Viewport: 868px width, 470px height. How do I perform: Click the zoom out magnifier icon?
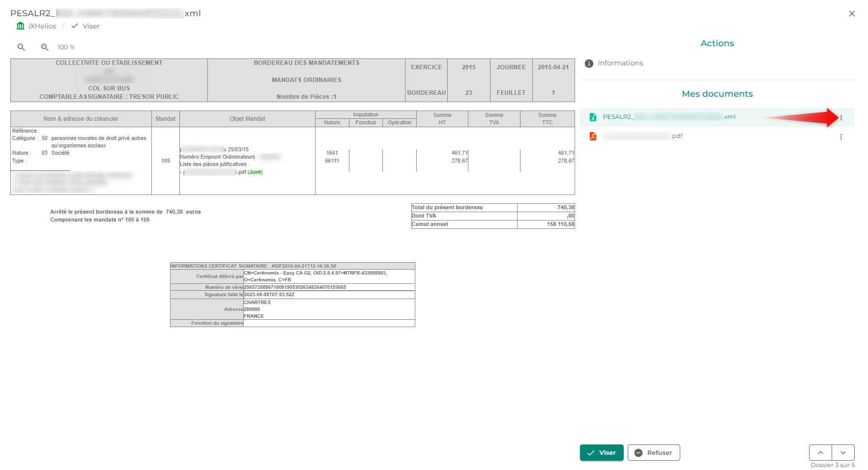coord(21,47)
